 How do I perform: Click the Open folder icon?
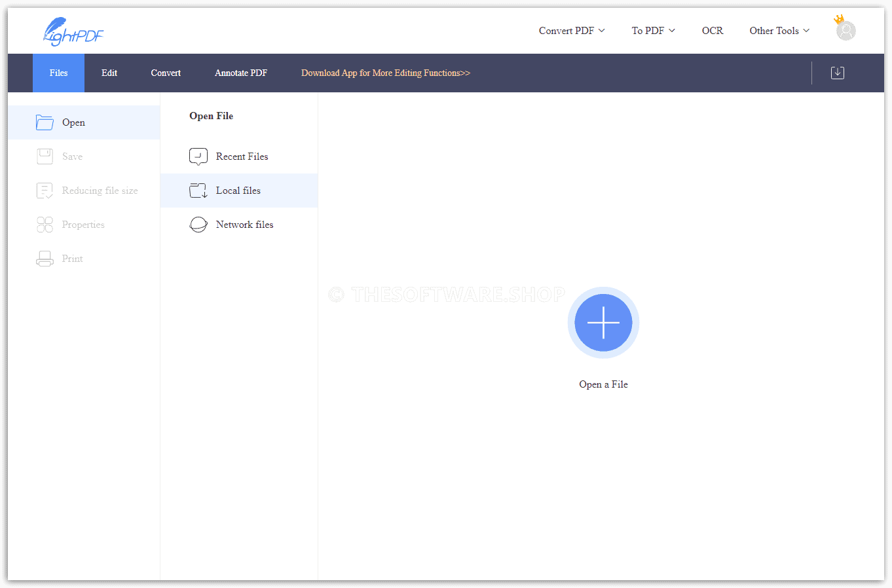[45, 122]
